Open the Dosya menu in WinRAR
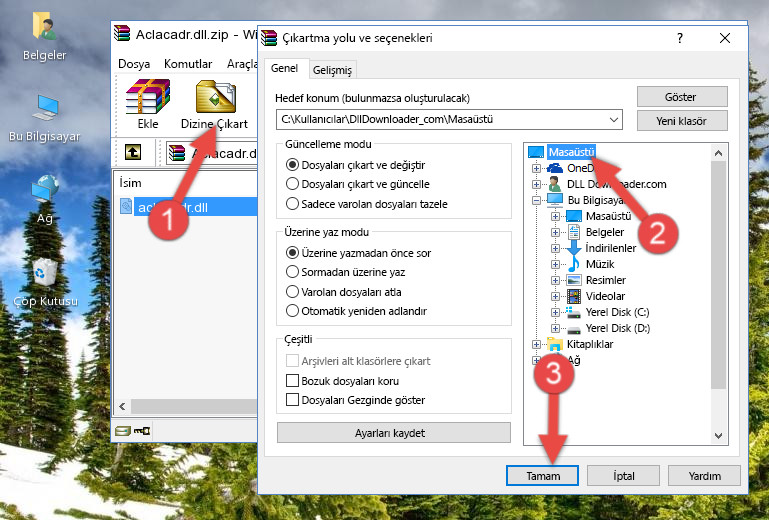Viewport: 769px width, 520px height. 134,64
